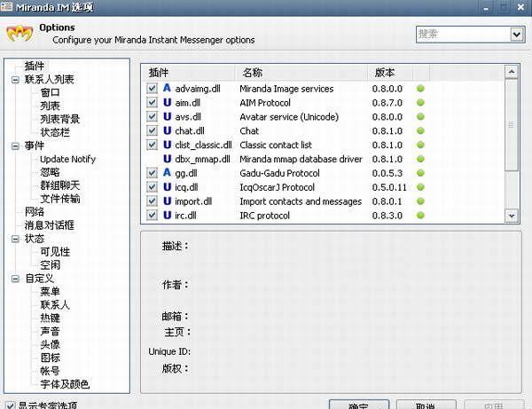
Task: Collapse the 事件 tree node
Action: (x=15, y=146)
